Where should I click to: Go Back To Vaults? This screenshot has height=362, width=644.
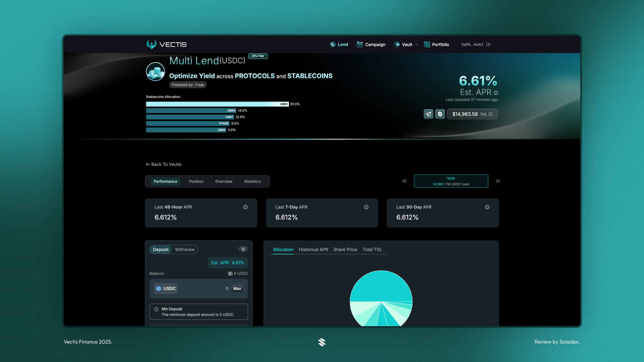pyautogui.click(x=164, y=164)
